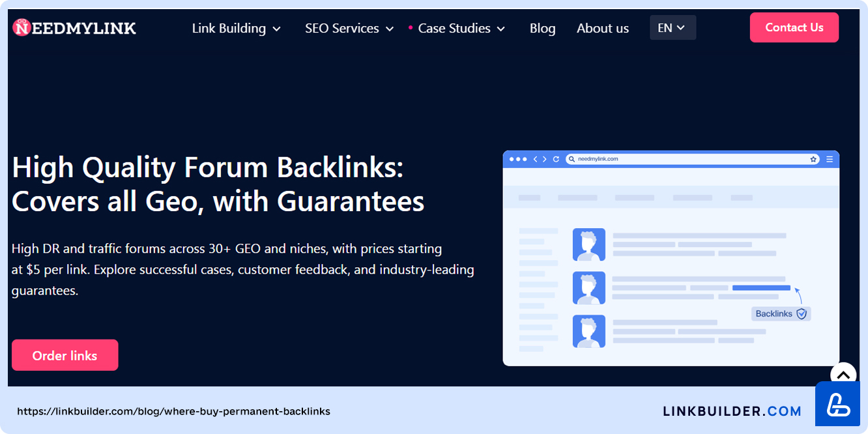Click the hamburger menu icon in the illustration
The image size is (868, 434).
(830, 159)
